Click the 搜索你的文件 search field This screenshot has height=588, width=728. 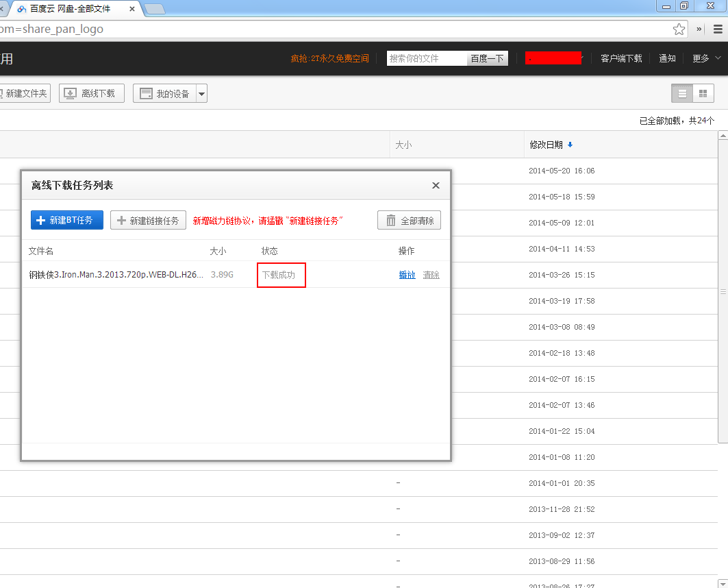pyautogui.click(x=427, y=58)
